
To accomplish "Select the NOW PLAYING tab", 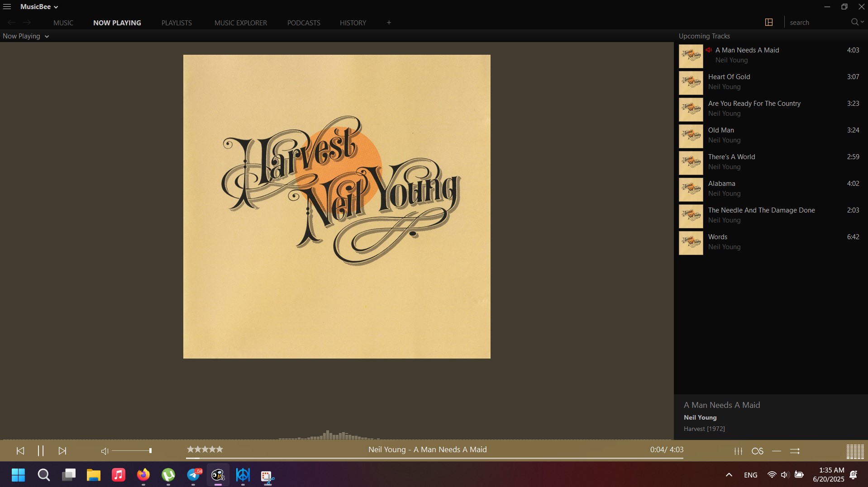I will (x=117, y=23).
